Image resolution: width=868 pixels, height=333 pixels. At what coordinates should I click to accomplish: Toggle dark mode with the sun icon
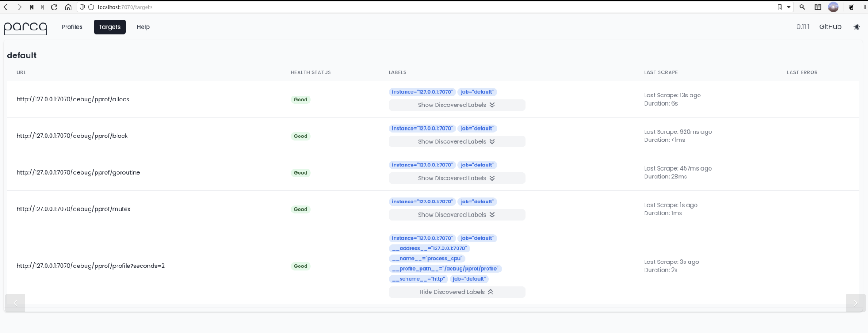857,27
